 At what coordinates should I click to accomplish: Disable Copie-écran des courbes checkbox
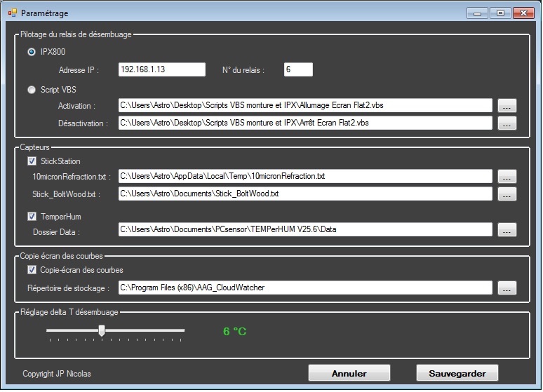click(x=32, y=270)
